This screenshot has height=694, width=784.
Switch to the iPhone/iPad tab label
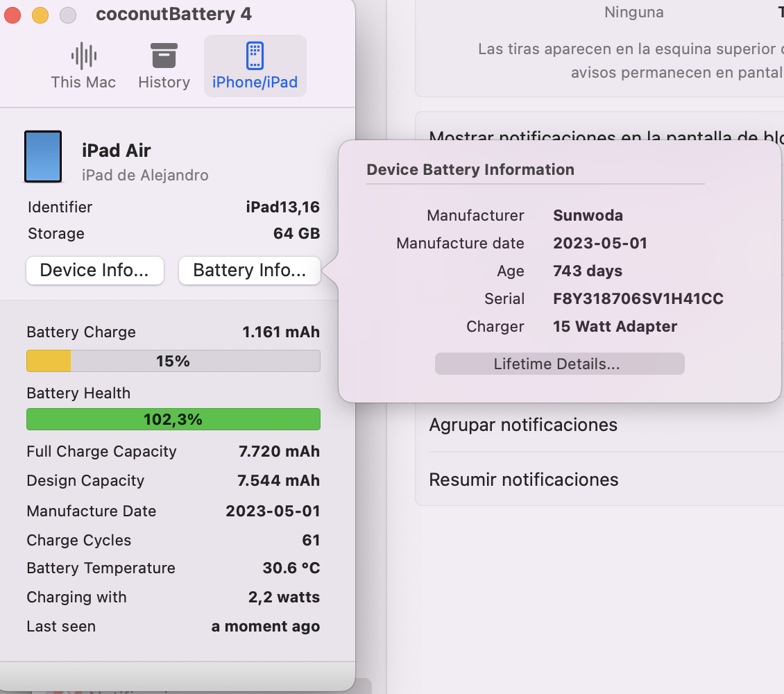pos(255,82)
